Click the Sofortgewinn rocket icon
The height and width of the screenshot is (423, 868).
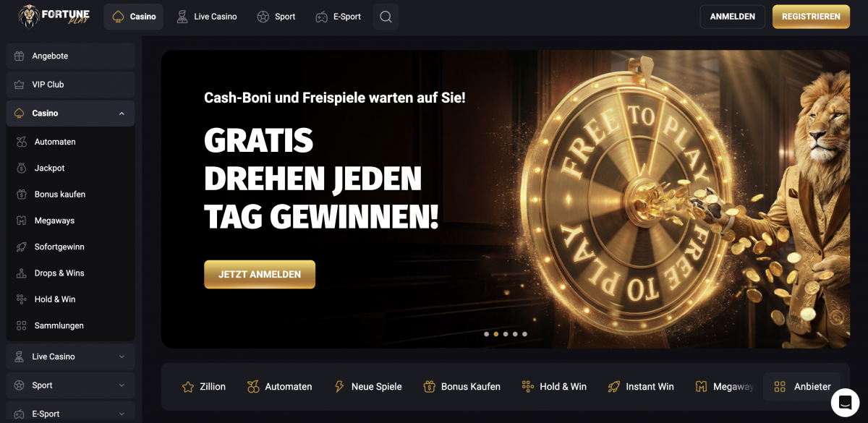(x=21, y=247)
